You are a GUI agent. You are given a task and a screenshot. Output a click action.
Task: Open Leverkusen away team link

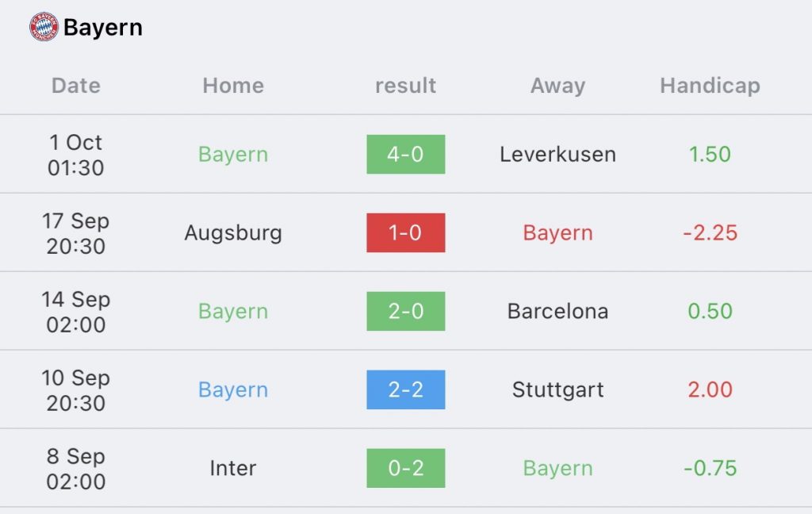point(557,155)
